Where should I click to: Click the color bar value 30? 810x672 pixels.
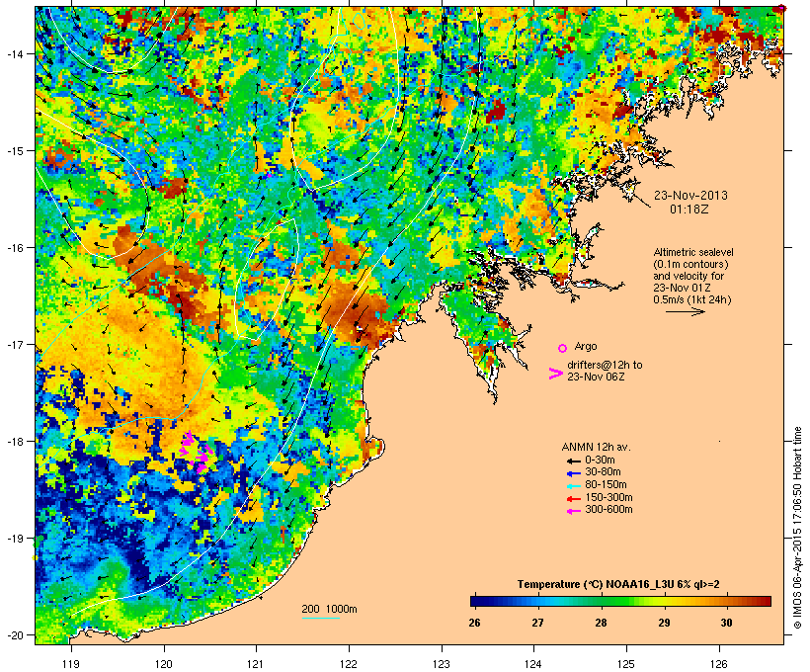tap(726, 623)
